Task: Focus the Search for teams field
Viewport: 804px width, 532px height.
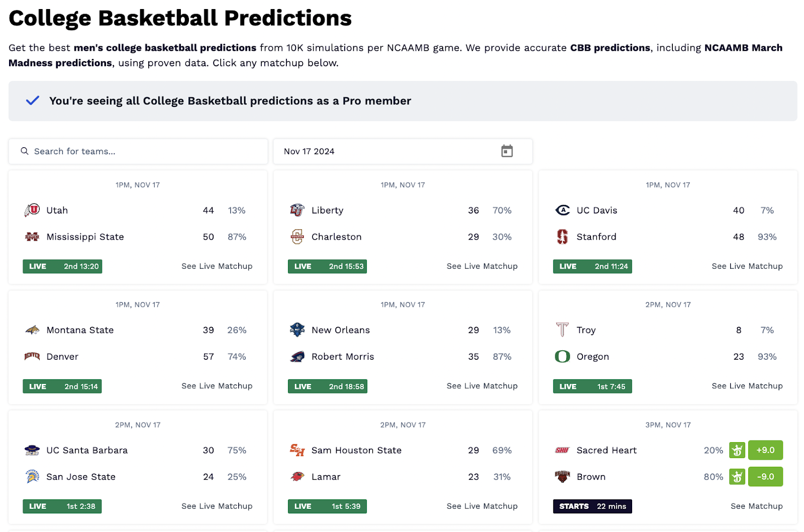Action: click(x=138, y=151)
